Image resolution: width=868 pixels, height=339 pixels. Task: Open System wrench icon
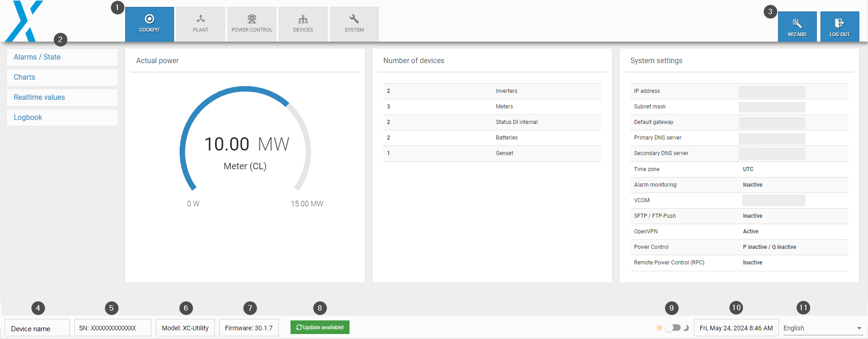(x=354, y=19)
